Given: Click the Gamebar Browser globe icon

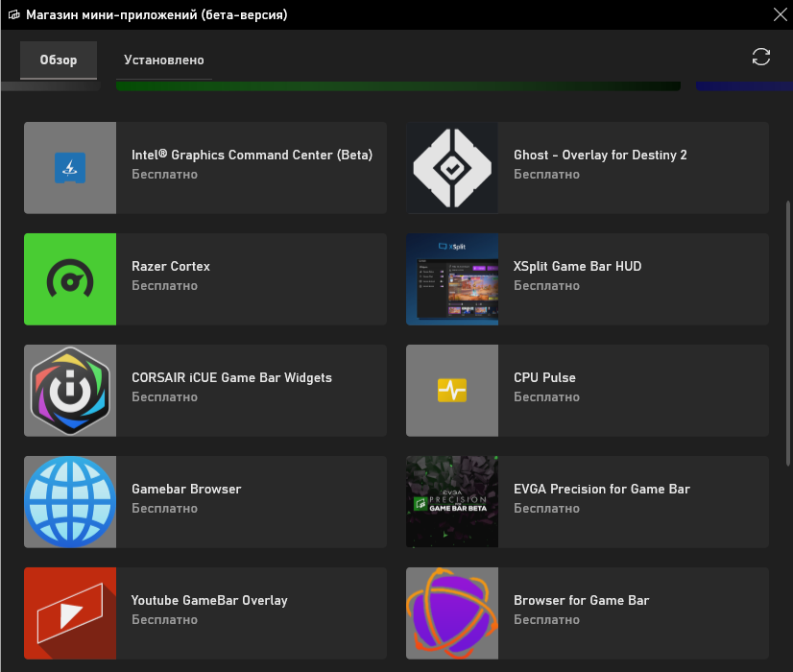Looking at the screenshot, I should 70,502.
